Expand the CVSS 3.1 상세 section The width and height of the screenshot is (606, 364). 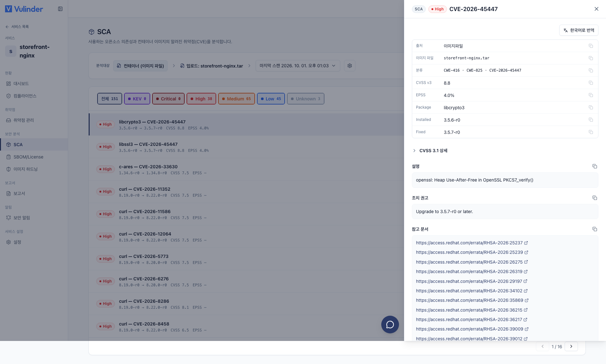(x=430, y=151)
